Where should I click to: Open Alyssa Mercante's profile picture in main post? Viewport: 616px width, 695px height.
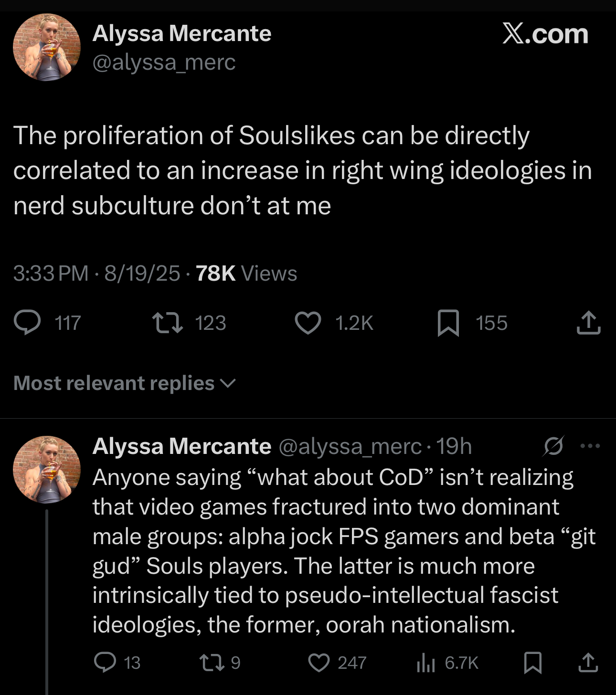point(46,47)
